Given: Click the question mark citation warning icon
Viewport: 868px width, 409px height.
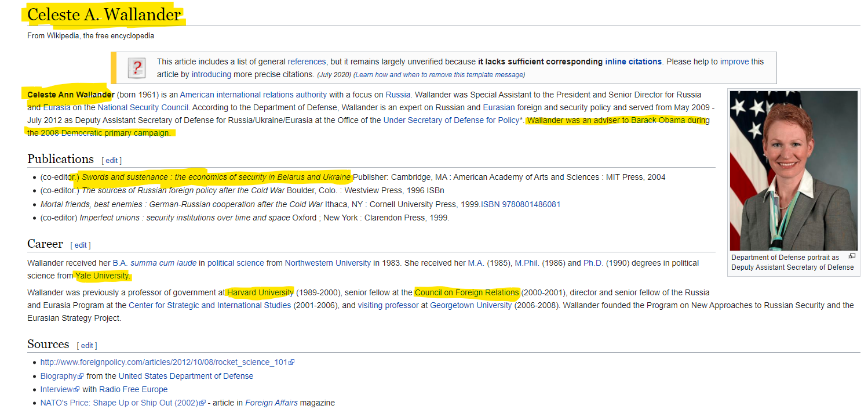Looking at the screenshot, I should (136, 68).
